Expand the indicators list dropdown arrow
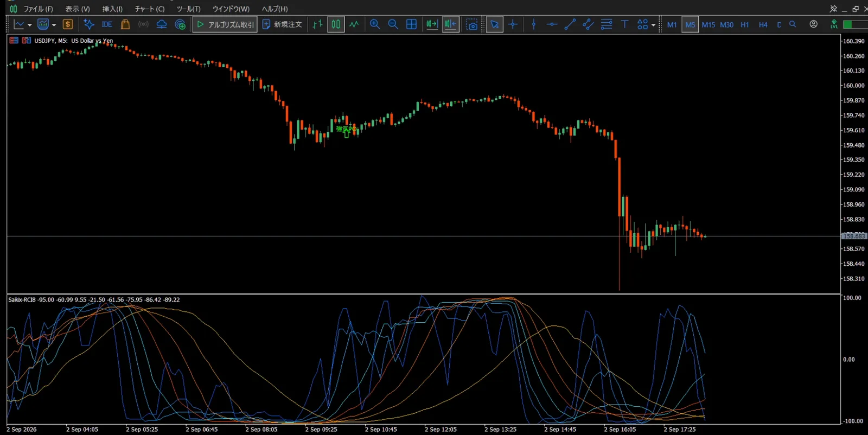Screen dimensions: 868x435 click(x=54, y=25)
